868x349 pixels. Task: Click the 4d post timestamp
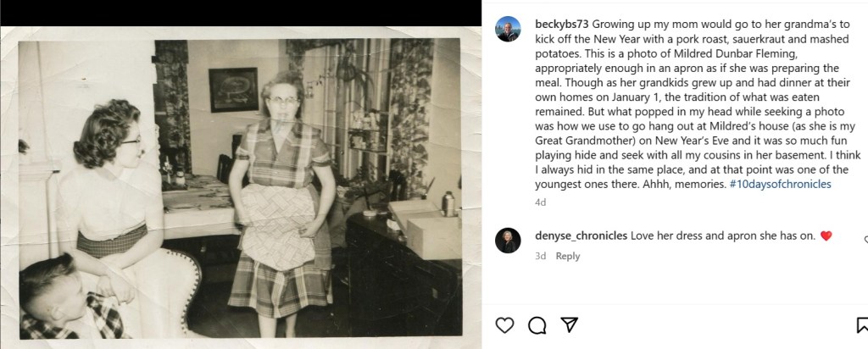point(540,202)
